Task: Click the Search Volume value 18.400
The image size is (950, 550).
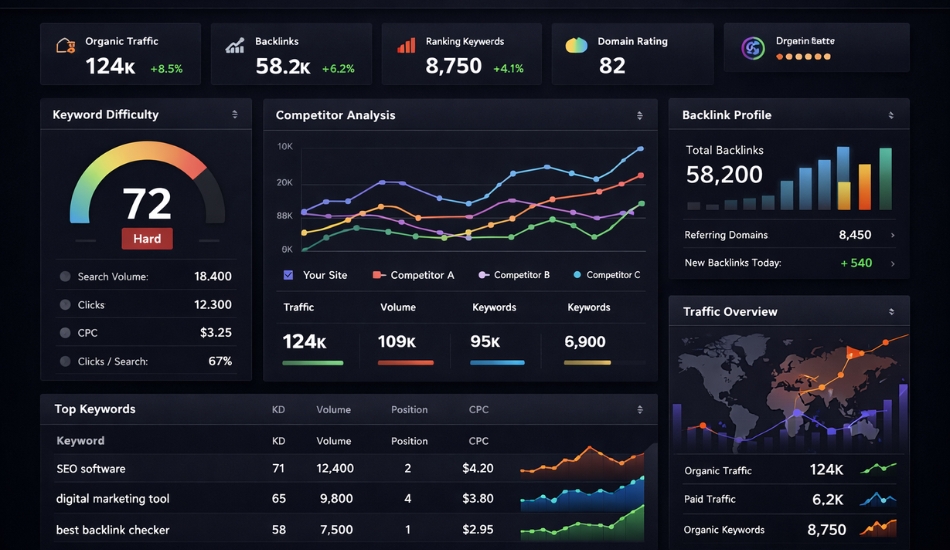Action: point(213,276)
